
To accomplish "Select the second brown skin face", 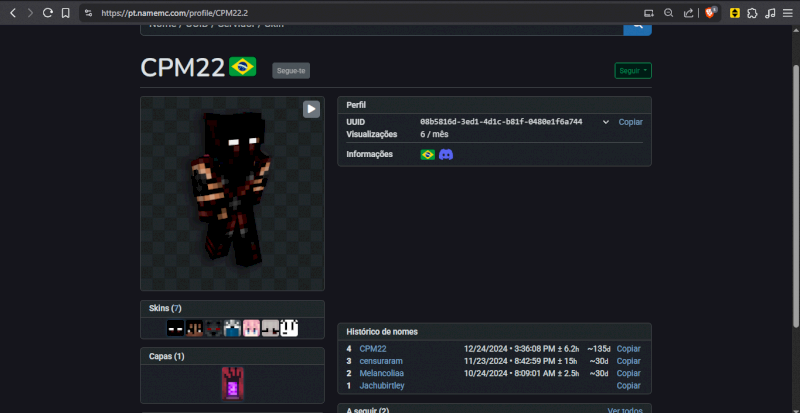I will pos(194,328).
